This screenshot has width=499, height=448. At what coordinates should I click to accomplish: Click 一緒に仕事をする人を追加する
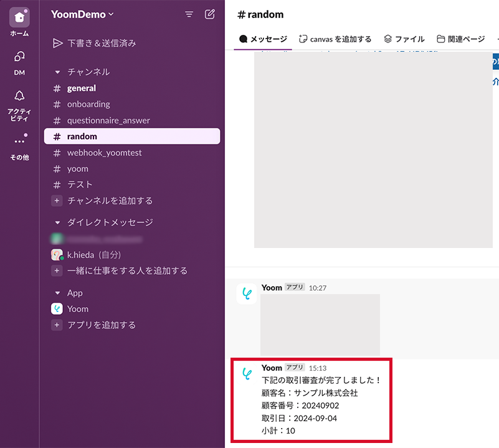point(127,270)
